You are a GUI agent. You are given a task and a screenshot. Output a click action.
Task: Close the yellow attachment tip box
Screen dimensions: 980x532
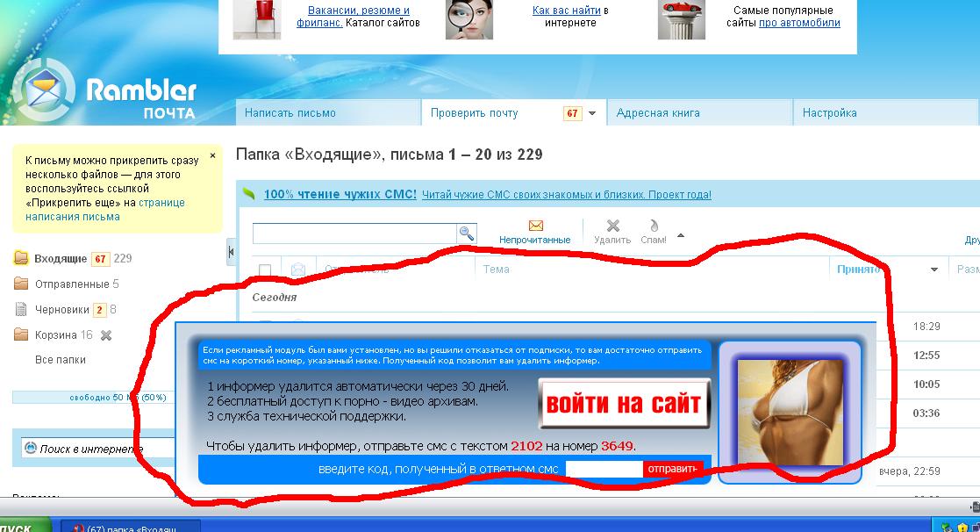pyautogui.click(x=211, y=156)
